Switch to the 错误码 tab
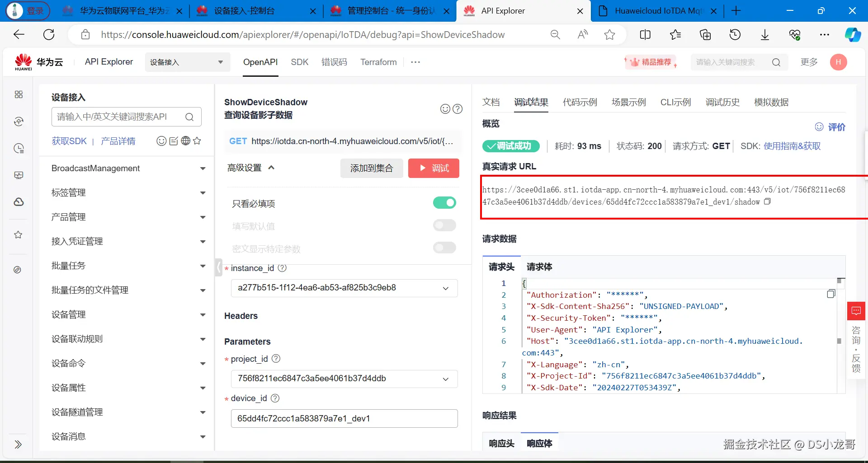This screenshot has width=868, height=463. click(334, 62)
